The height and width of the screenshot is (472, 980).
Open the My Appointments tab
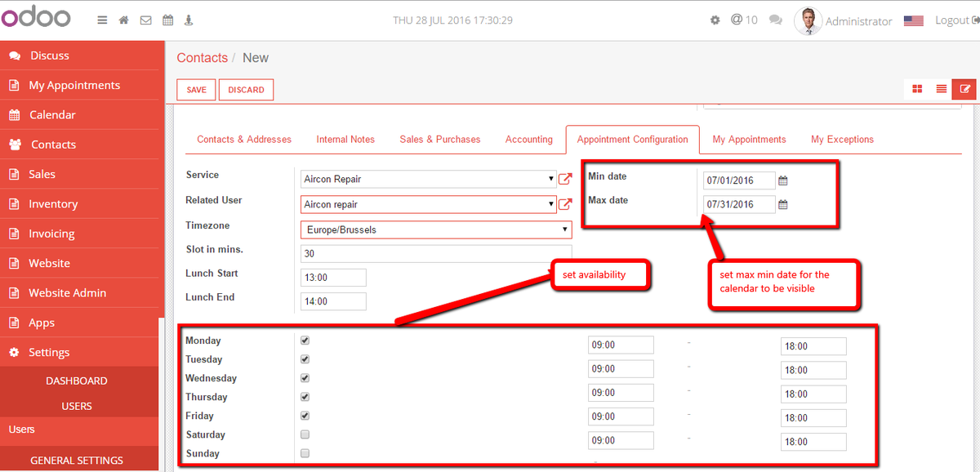(x=748, y=140)
